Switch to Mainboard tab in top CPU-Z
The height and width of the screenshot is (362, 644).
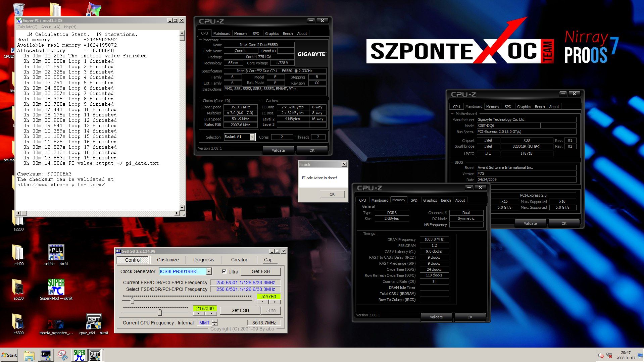222,34
